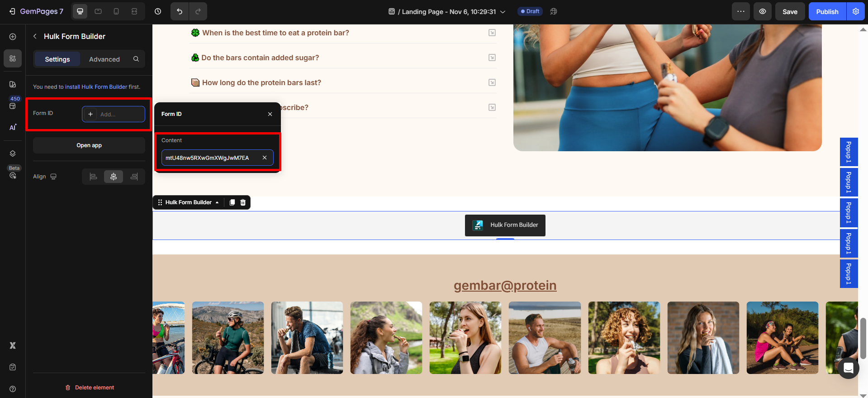This screenshot has height=398, width=868.
Task: Redo the last action
Action: pyautogui.click(x=198, y=11)
